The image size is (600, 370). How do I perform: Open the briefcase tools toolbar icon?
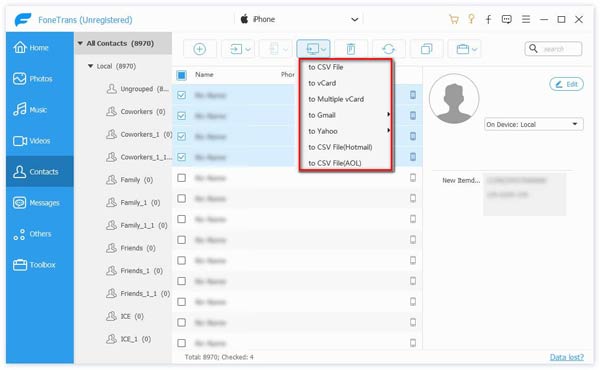[465, 49]
